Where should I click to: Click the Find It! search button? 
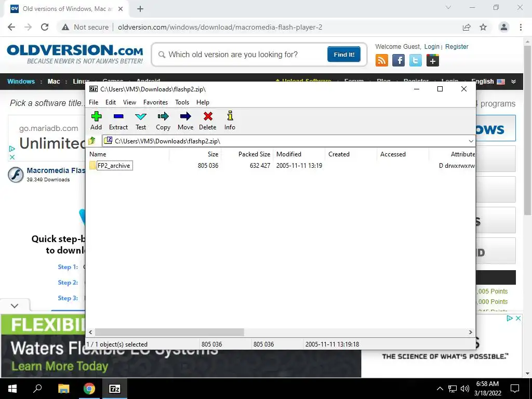[x=344, y=54]
